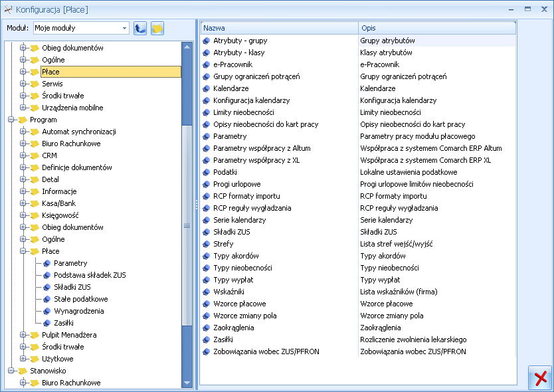The width and height of the screenshot is (554, 392).
Task: Collapse the Stanowisko tree branch
Action: coord(11,371)
